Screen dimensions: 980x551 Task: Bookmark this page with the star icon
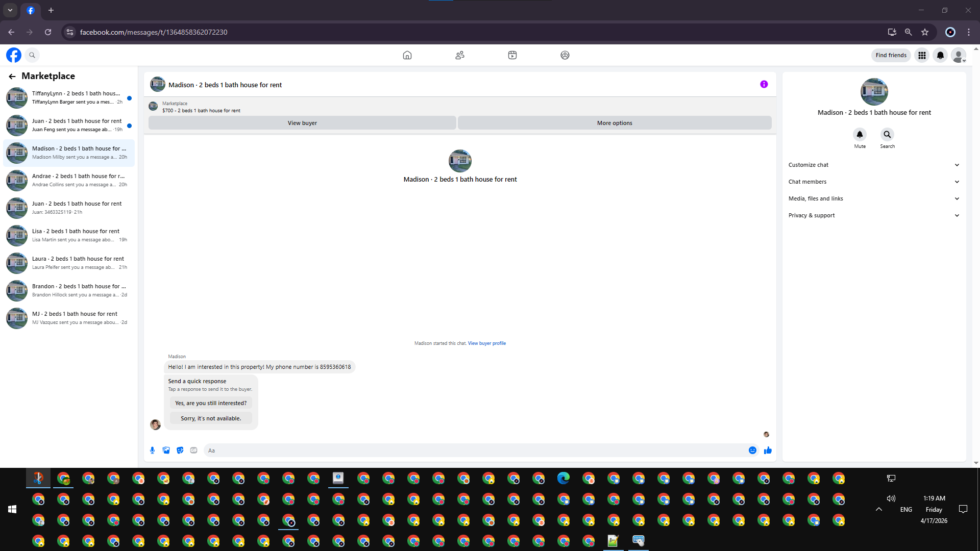coord(925,32)
